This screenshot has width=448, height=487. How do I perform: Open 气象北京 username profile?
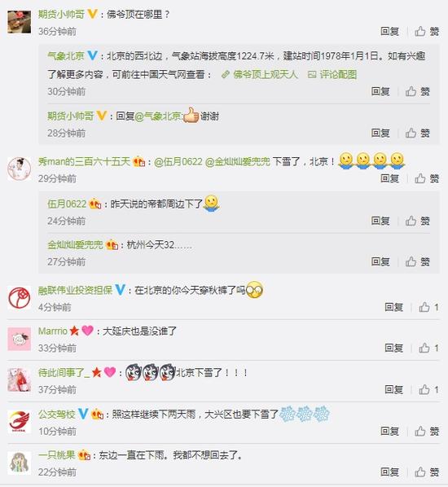[66, 56]
